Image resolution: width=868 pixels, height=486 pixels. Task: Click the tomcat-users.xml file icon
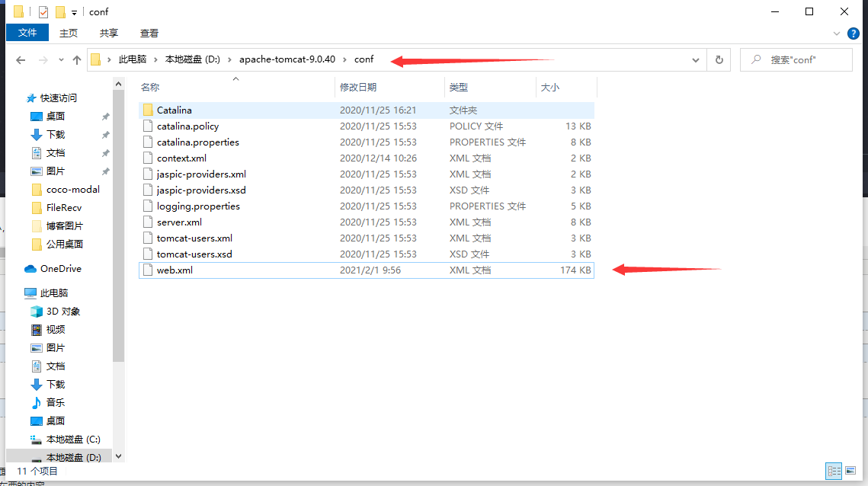148,238
